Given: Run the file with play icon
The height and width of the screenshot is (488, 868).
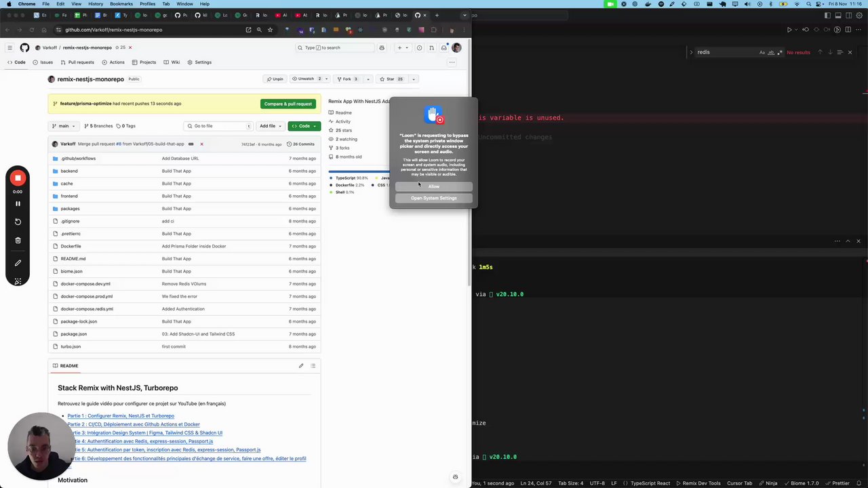Looking at the screenshot, I should 789,30.
